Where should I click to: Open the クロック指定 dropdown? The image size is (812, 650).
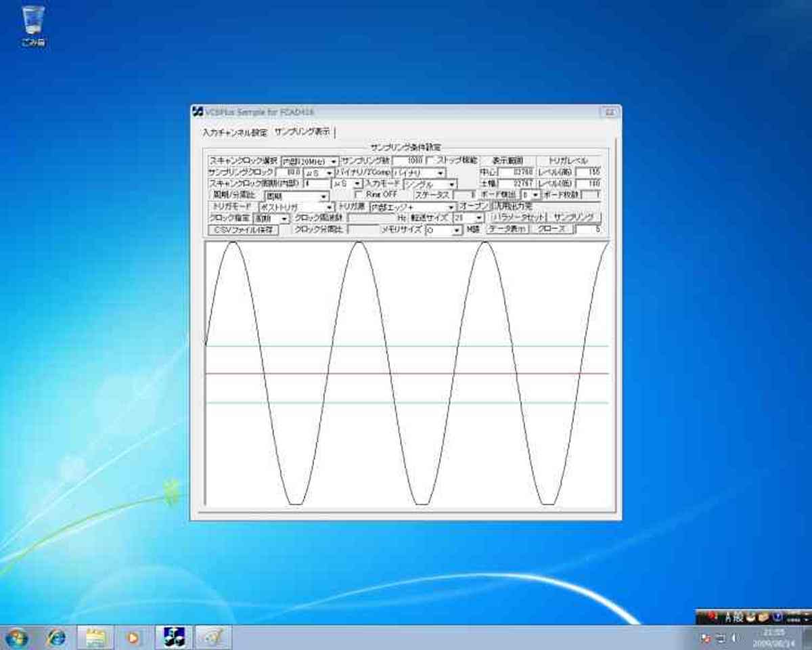[271, 219]
